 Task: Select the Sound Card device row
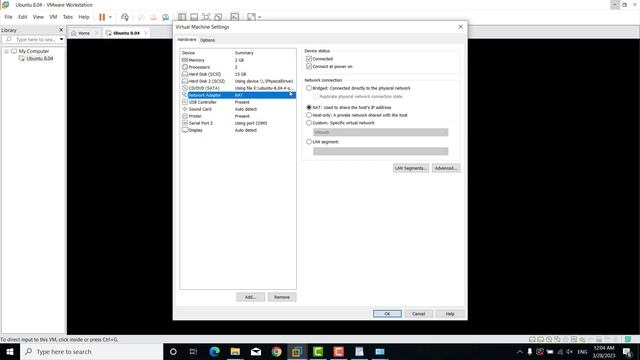pyautogui.click(x=238, y=109)
